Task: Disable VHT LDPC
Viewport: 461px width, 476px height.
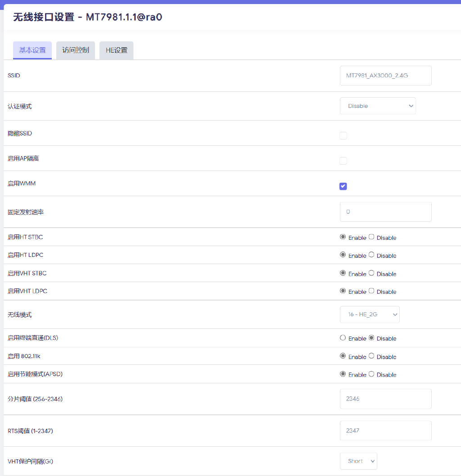Action: (x=371, y=291)
